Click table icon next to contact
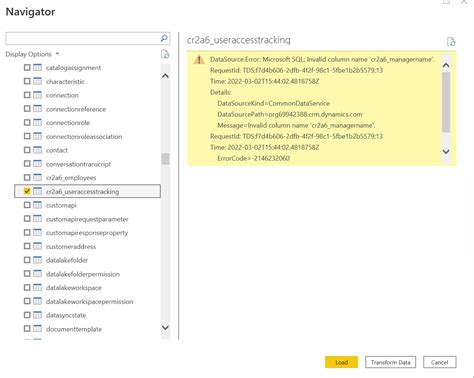This screenshot has width=474, height=378. [38, 150]
